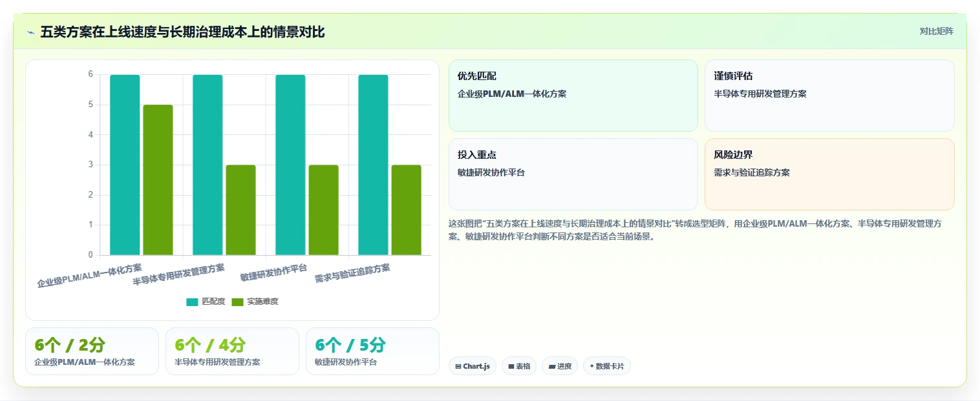The height and width of the screenshot is (401, 980).
Task: Open the 6个 / 2分 stat card
Action: [x=92, y=351]
